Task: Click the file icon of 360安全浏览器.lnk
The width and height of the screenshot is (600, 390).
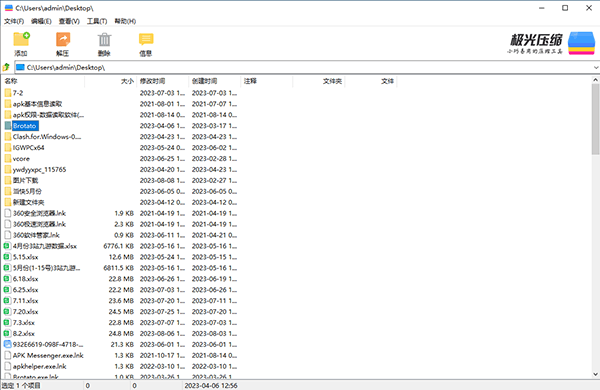Action: coord(7,213)
